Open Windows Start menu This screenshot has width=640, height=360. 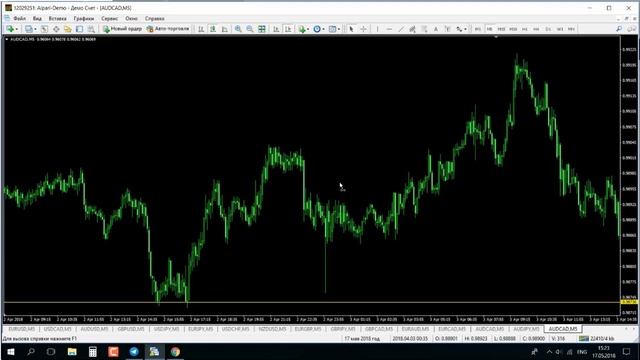[11, 351]
